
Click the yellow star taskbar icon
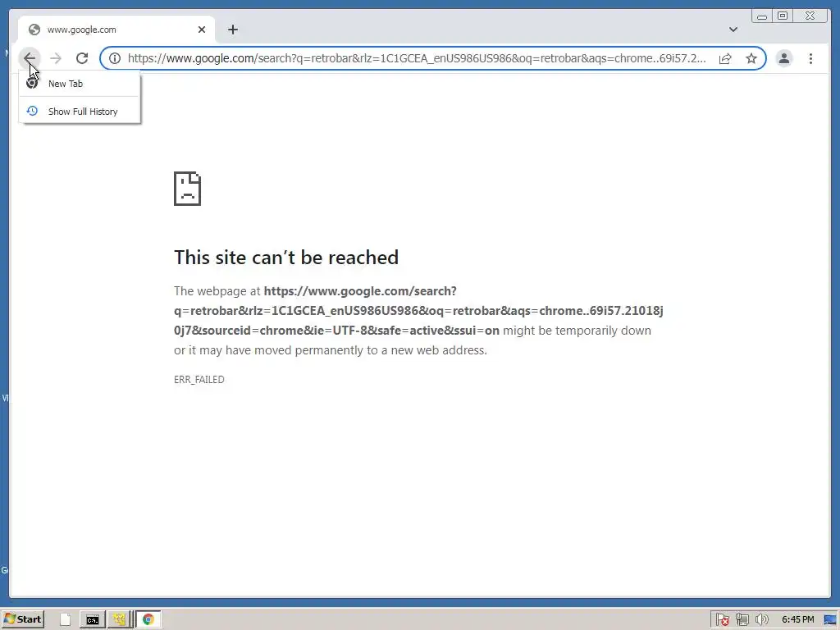coord(119,619)
